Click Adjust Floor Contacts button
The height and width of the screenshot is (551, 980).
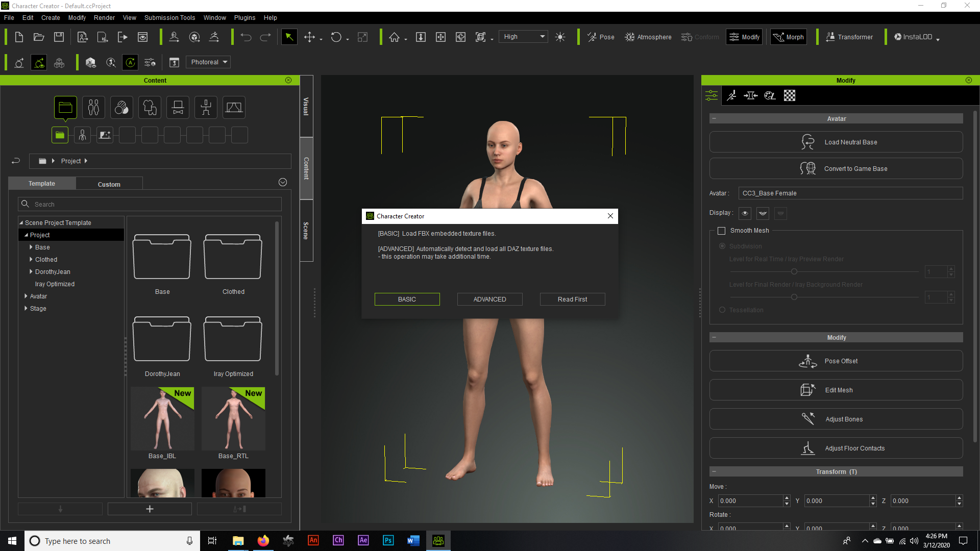[x=836, y=448]
